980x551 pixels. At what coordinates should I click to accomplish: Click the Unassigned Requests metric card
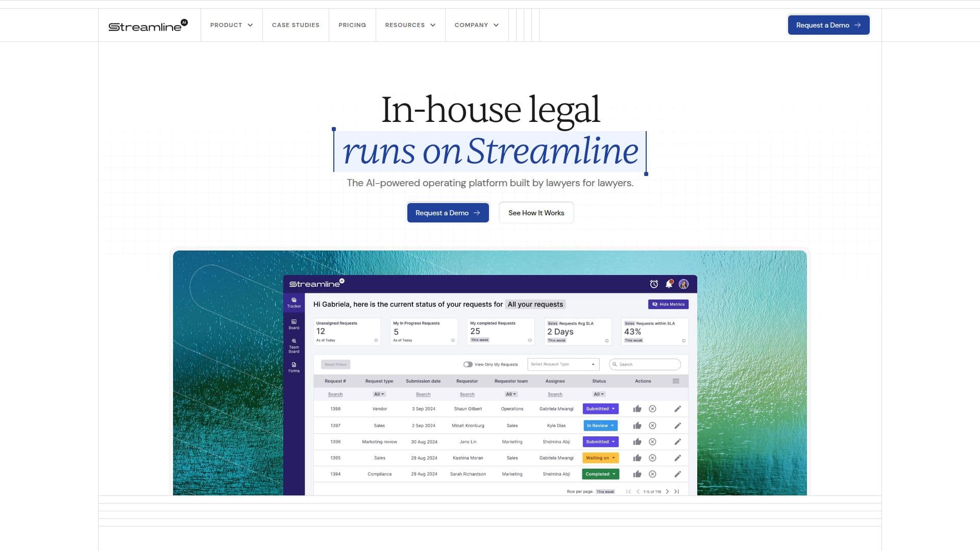pos(347,332)
